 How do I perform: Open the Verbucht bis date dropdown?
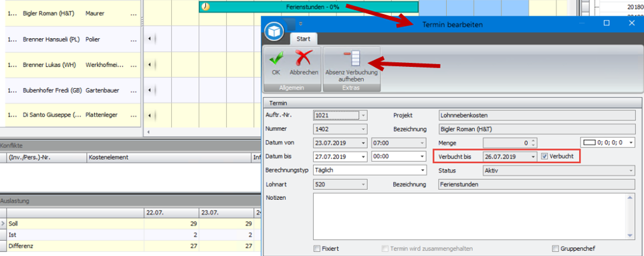(533, 156)
